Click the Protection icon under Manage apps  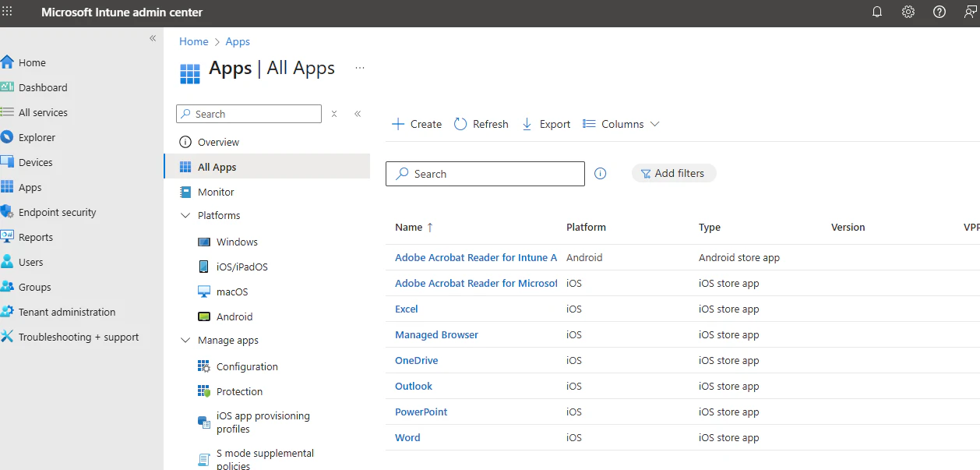204,391
